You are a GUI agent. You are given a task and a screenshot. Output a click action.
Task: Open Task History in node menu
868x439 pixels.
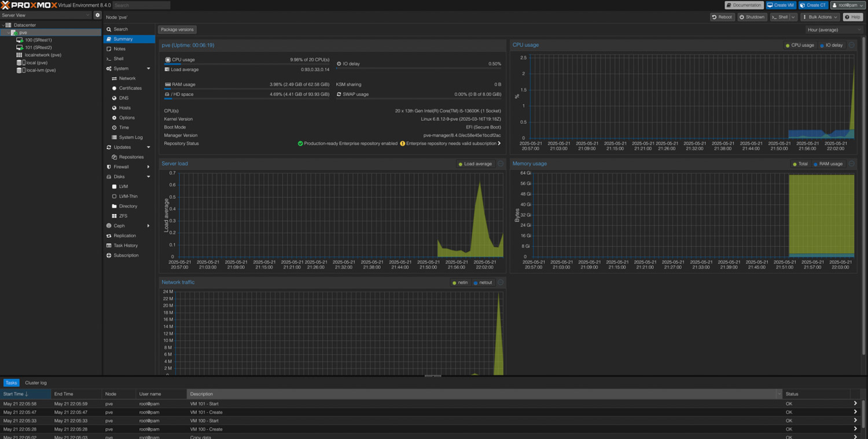click(126, 245)
